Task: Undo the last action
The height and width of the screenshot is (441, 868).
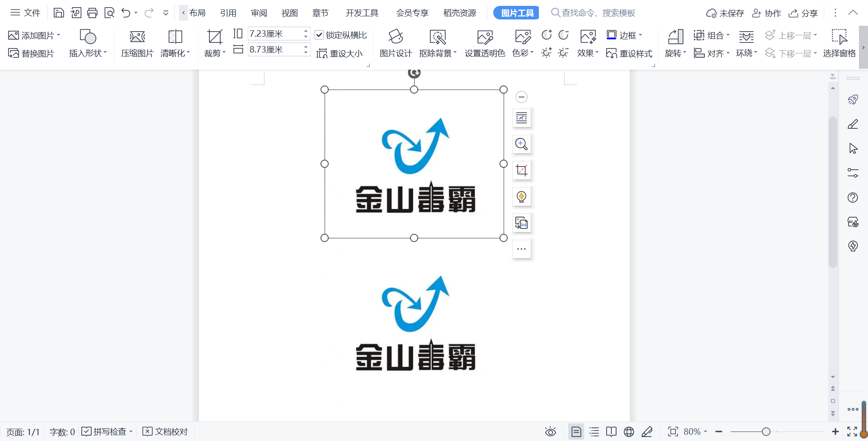Action: 126,13
